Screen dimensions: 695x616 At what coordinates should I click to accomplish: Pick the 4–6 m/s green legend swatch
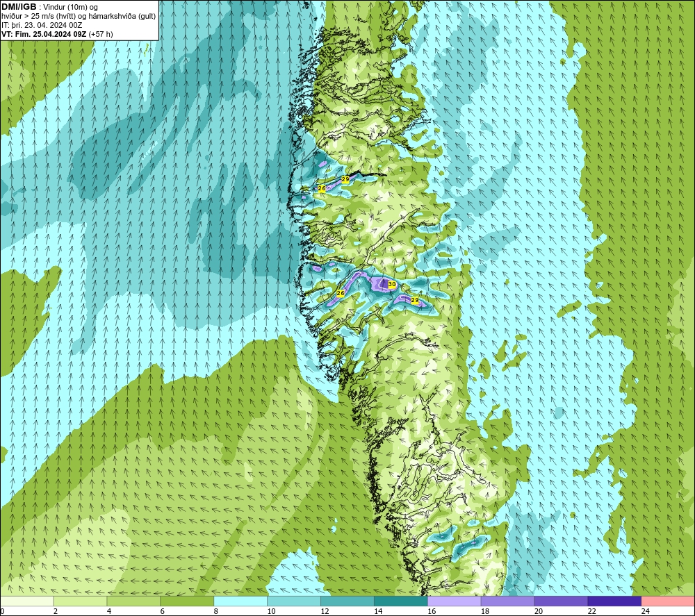(x=133, y=601)
